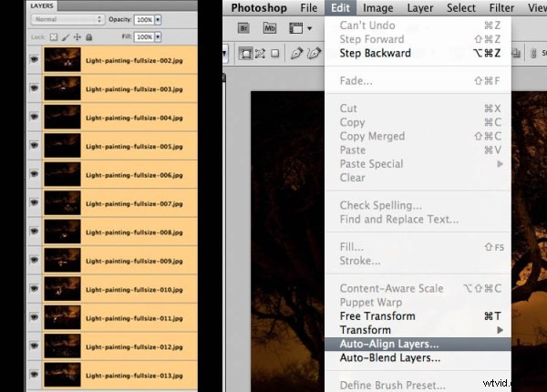Click Free Transform in the Edit menu

[x=377, y=316]
